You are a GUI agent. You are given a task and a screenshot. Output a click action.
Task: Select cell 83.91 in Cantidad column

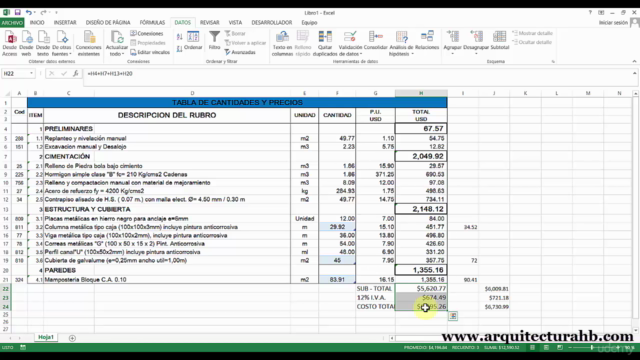337,280
